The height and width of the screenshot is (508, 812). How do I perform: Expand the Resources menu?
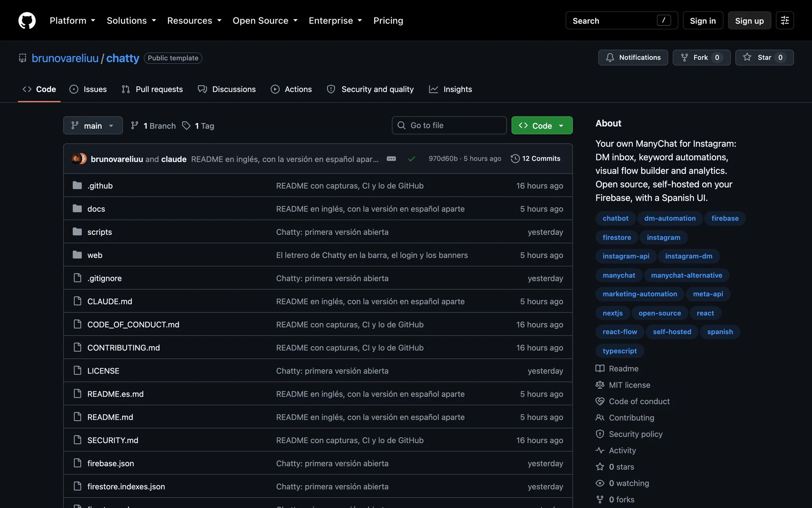[194, 20]
